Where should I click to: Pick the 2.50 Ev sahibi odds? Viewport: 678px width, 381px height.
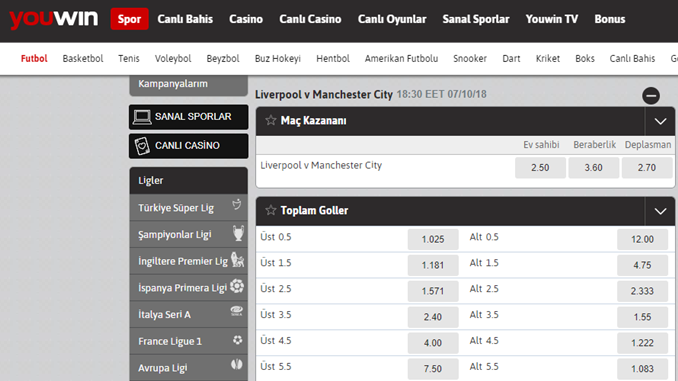click(540, 167)
